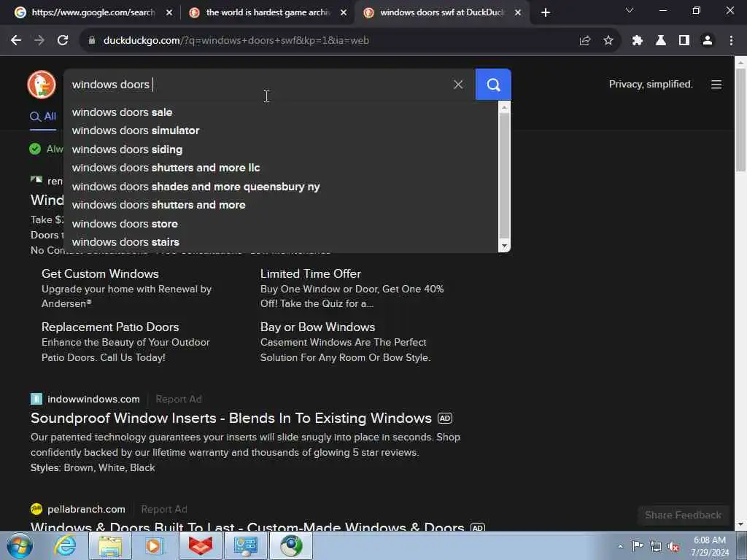This screenshot has width=747, height=560.
Task: Click the Chrome taskbar icon
Action: pyautogui.click(x=291, y=545)
